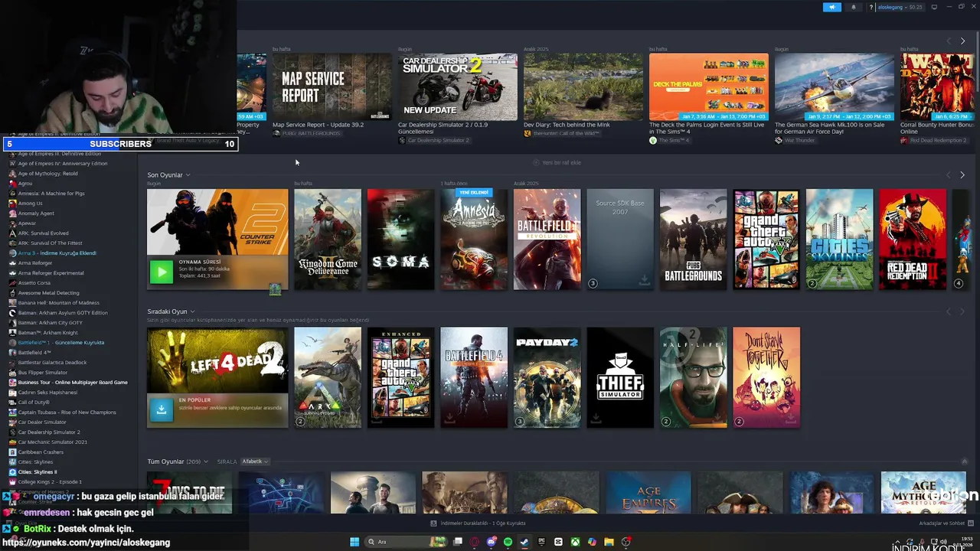The image size is (980, 551).
Task: Collapse the Tüm Oyunlar shelf
Action: pos(964,461)
